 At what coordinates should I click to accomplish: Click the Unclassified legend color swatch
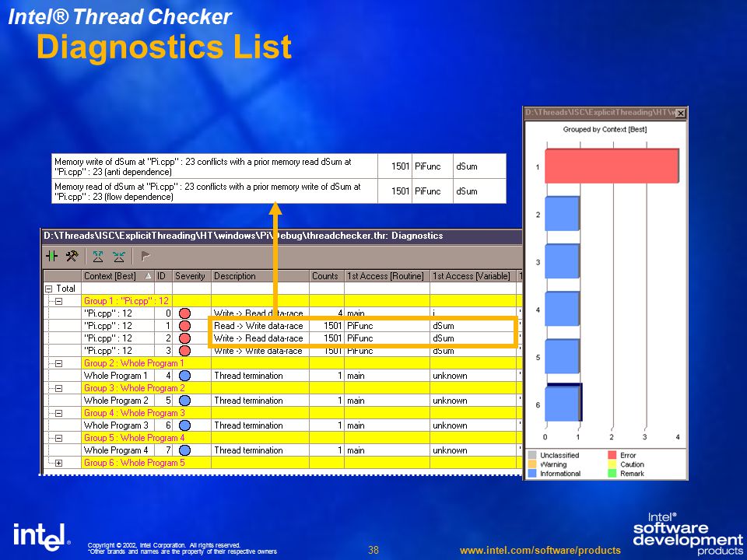point(532,455)
